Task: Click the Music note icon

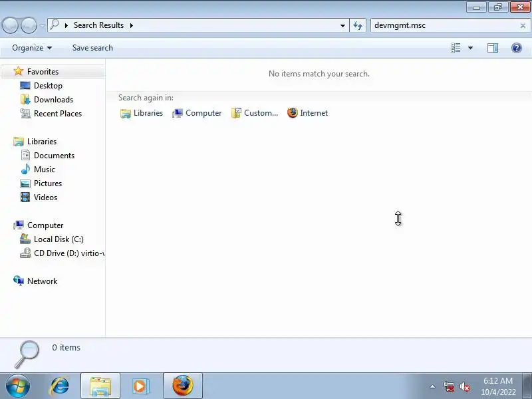Action: pyautogui.click(x=25, y=169)
